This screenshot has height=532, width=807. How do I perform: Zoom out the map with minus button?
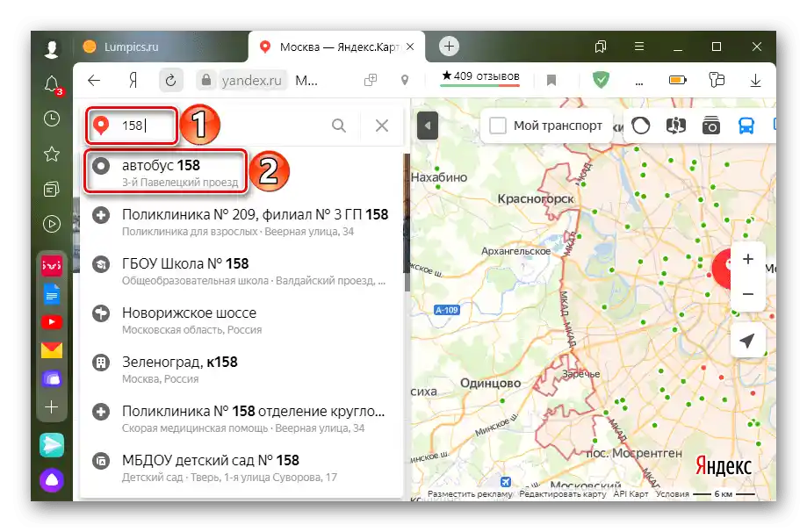coord(748,294)
